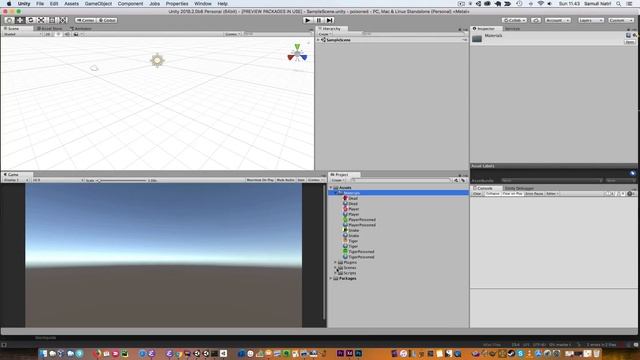The image size is (640, 360).
Task: Click Search by Label icon in Project
Action: 463,180
